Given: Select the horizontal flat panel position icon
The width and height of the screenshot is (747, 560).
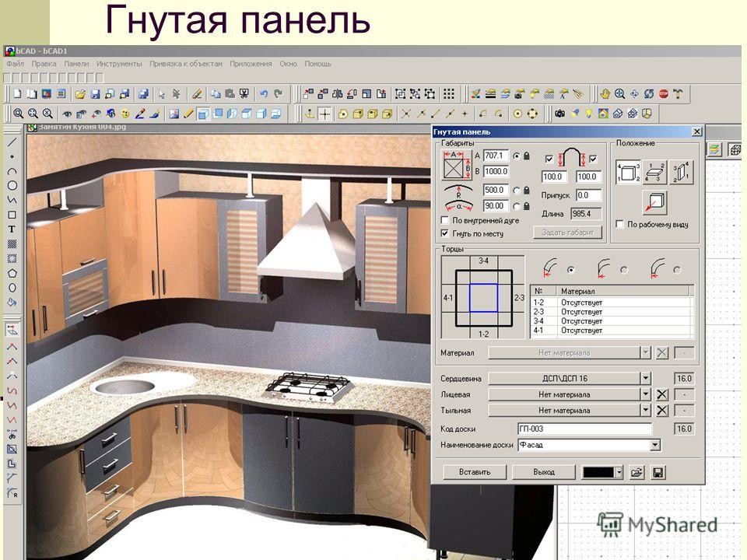Looking at the screenshot, I should 654,170.
